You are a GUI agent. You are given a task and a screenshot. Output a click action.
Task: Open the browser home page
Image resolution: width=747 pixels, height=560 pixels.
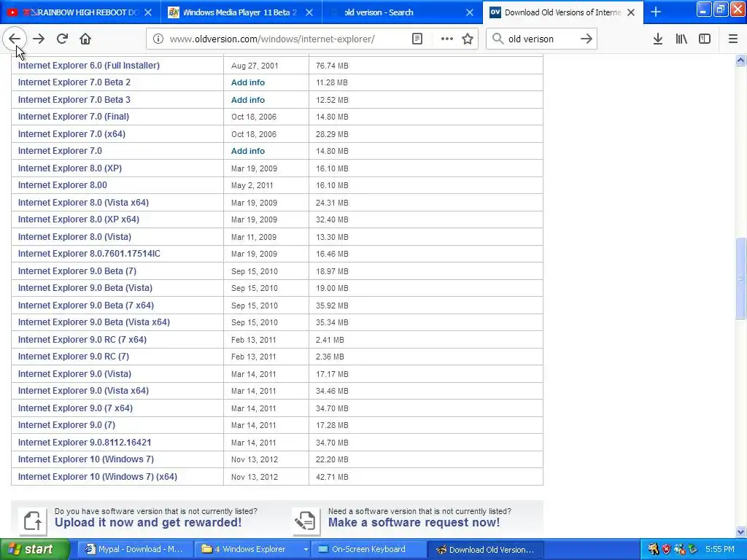85,39
